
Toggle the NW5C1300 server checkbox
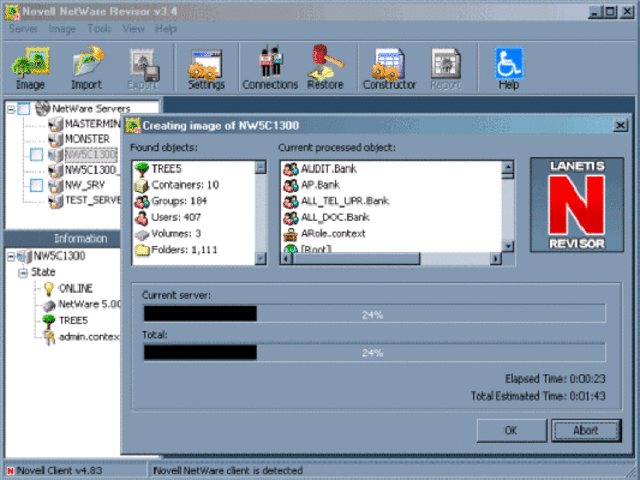[x=36, y=155]
